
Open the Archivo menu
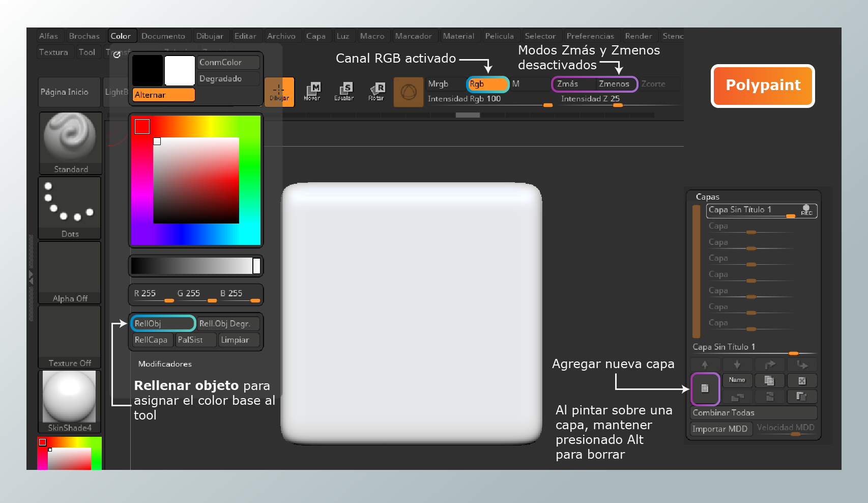click(x=282, y=36)
